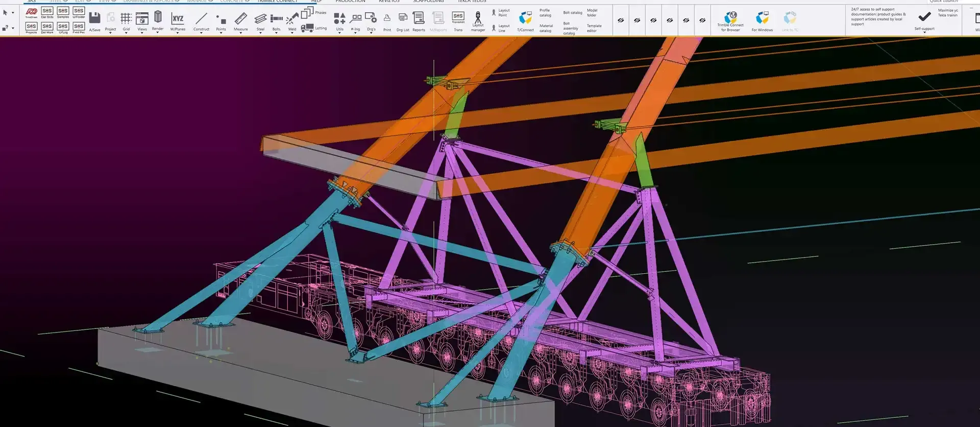
Task: Click the Lotting truck icon
Action: (x=307, y=28)
